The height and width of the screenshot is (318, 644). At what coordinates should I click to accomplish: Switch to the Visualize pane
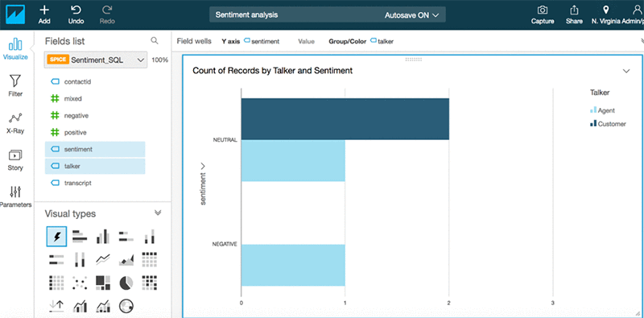coord(15,49)
